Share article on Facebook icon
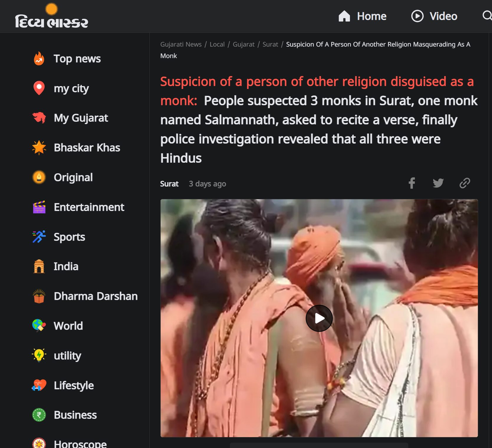The image size is (492, 448). [x=412, y=183]
